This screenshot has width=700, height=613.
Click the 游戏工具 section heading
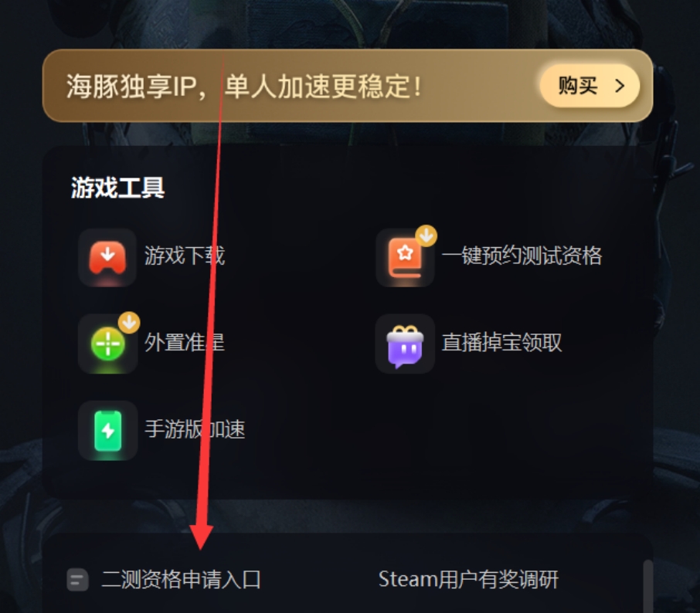(118, 188)
